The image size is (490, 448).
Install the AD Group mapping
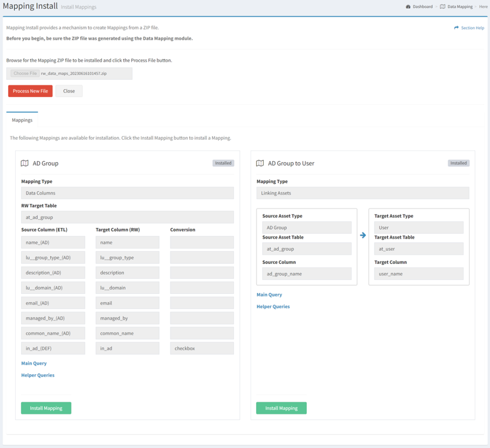pyautogui.click(x=46, y=408)
